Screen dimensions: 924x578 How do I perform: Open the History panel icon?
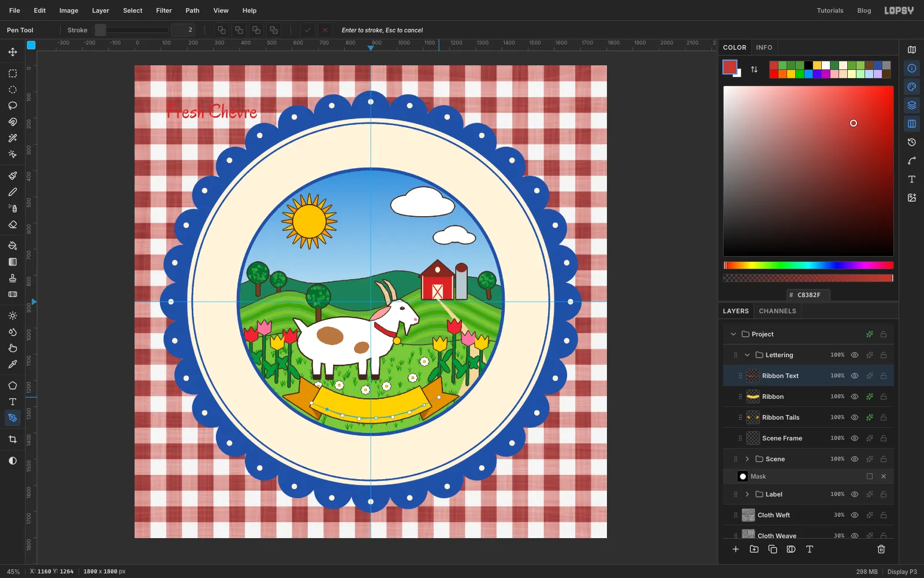coord(912,142)
